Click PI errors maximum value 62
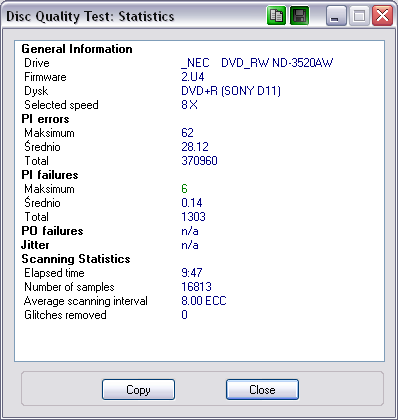The width and height of the screenshot is (398, 420). (x=187, y=133)
